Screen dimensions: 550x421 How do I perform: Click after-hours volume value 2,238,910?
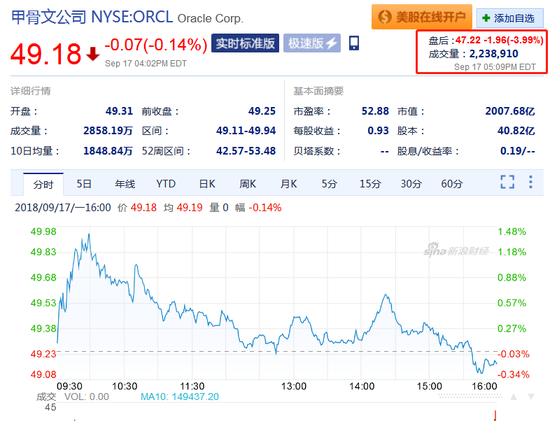click(494, 54)
